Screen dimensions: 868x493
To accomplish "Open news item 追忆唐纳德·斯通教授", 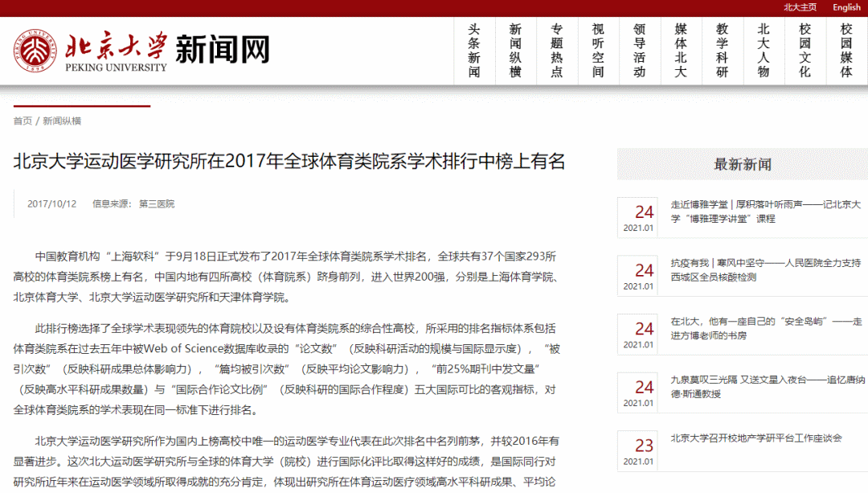I will point(768,387).
